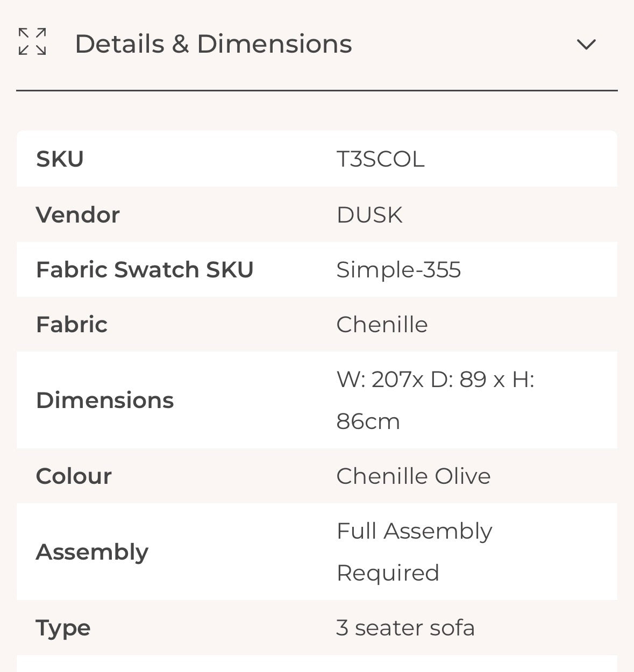Click the expand arrows dimensions icon
This screenshot has width=634, height=672.
pyautogui.click(x=32, y=42)
